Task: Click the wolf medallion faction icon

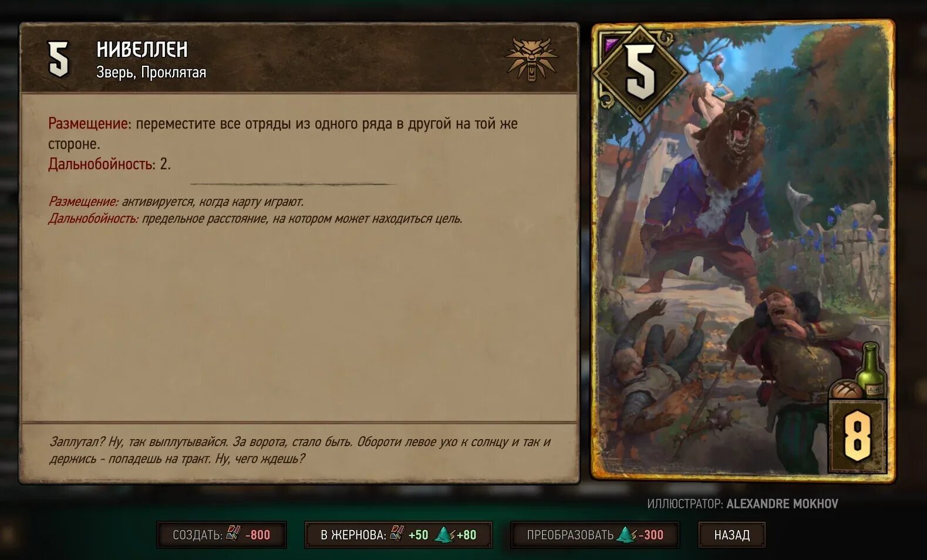Action: 531,59
